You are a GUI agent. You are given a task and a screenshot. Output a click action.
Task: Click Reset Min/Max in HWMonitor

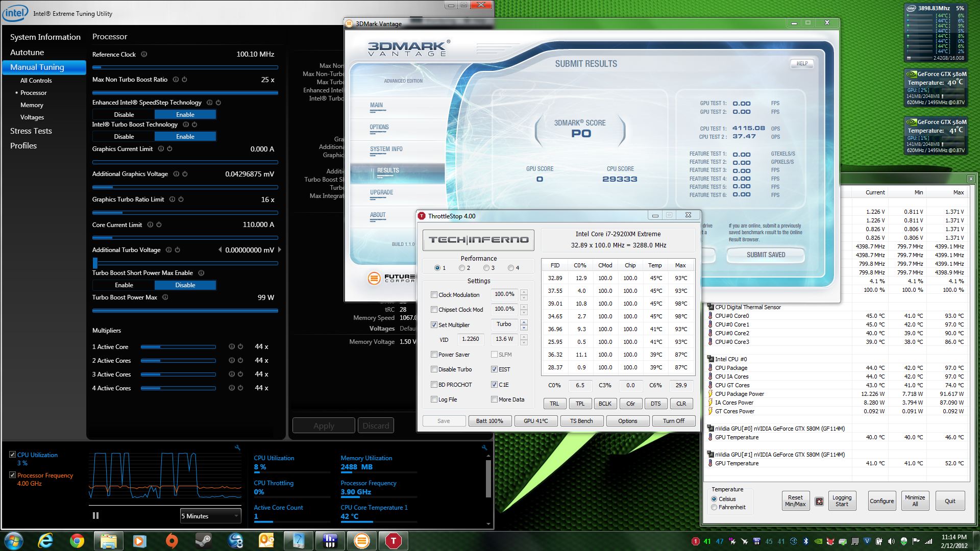click(795, 500)
